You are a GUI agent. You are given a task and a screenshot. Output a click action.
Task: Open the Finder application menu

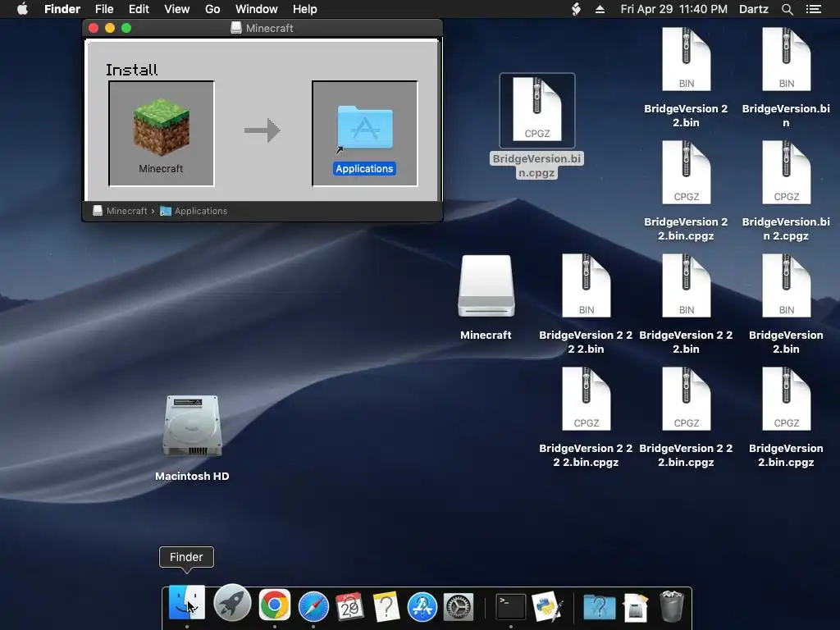[62, 9]
